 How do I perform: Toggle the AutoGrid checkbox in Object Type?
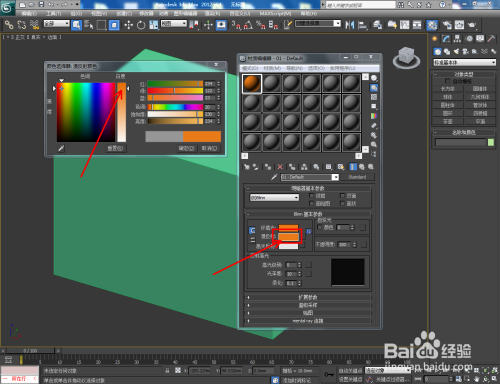448,81
